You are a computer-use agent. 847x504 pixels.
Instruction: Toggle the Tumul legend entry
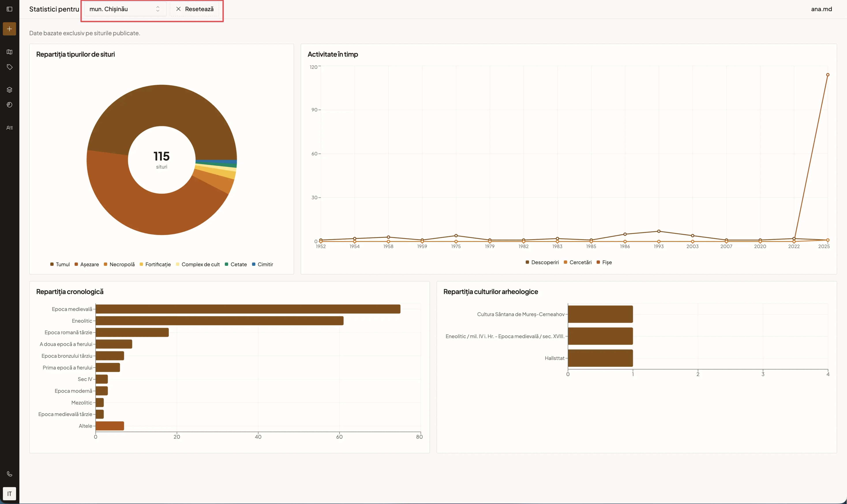pyautogui.click(x=60, y=264)
